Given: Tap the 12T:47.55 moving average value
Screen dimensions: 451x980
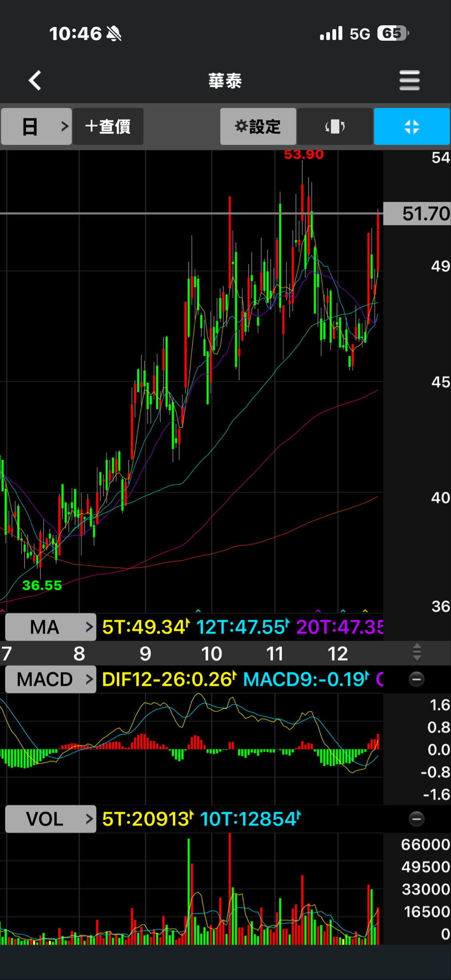Looking at the screenshot, I should (x=242, y=627).
